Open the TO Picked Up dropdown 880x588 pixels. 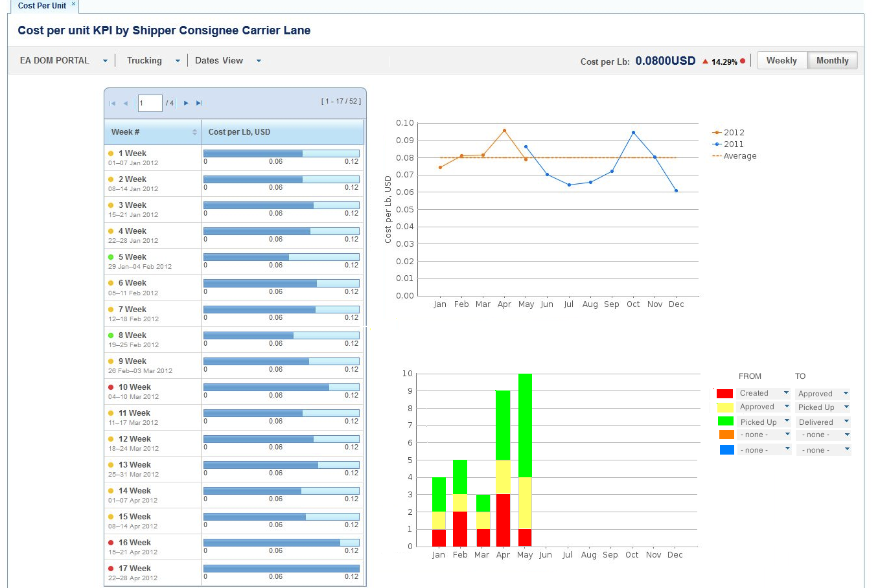click(823, 407)
